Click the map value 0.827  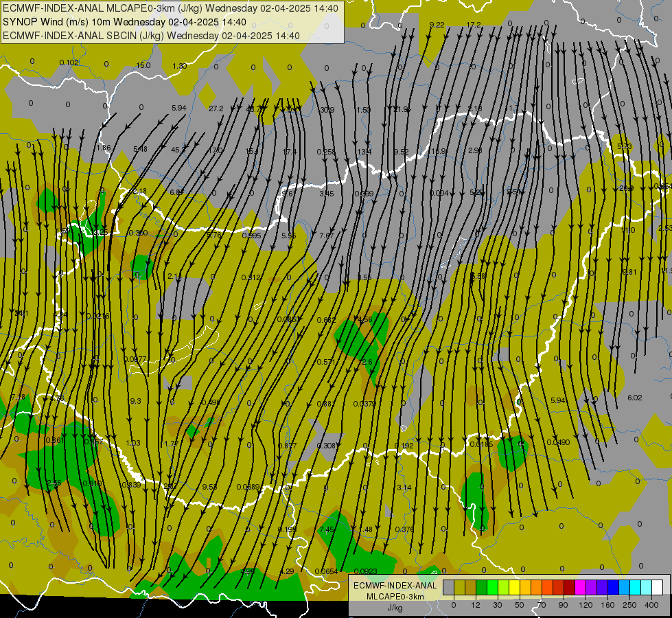coord(287,446)
